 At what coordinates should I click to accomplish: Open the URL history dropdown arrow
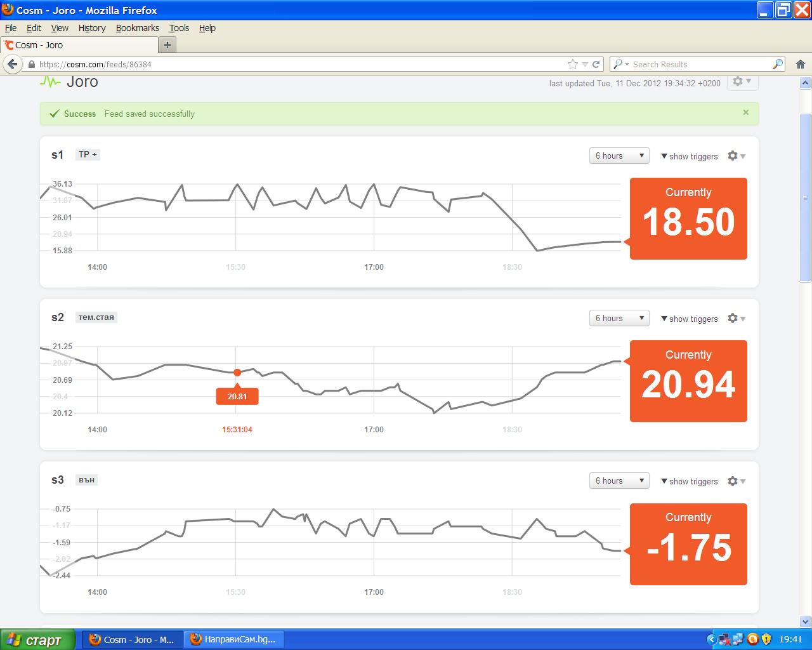pyautogui.click(x=585, y=64)
